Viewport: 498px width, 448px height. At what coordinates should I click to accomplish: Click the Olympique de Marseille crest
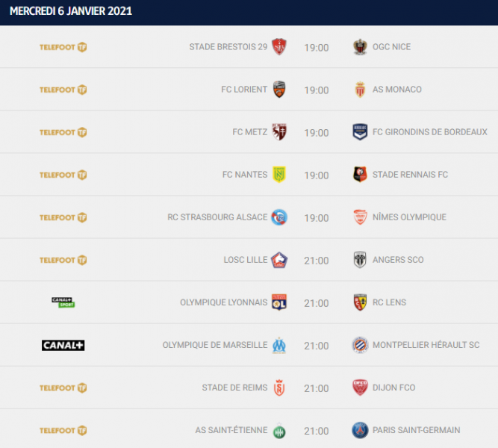279,345
